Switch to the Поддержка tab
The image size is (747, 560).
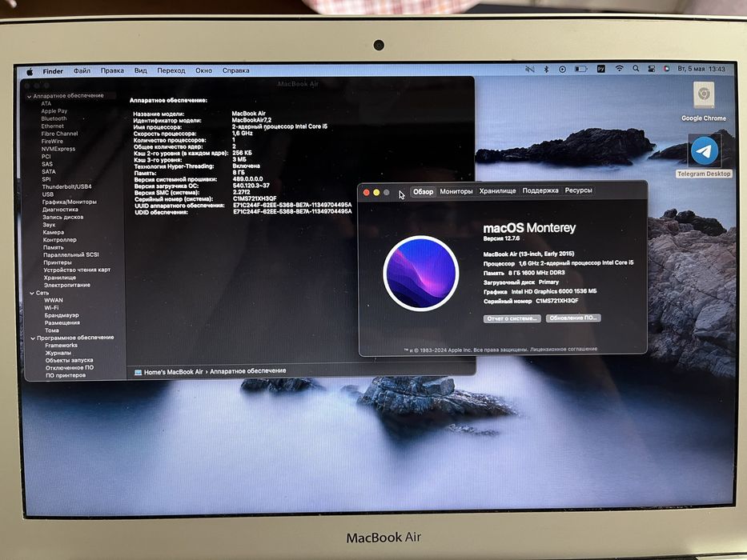coord(540,190)
